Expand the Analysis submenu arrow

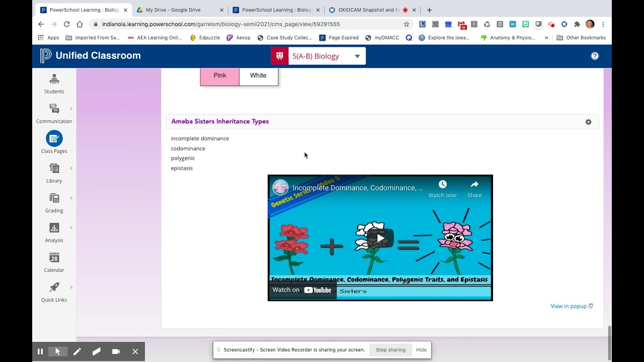(71, 227)
